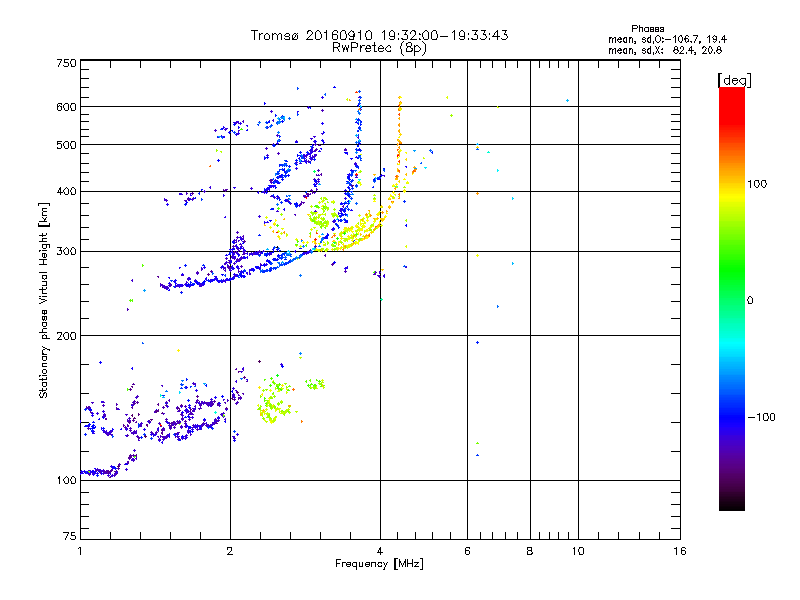Click the x-axis tick label "4"
Viewport: 800px width, 600px height.
(x=380, y=551)
